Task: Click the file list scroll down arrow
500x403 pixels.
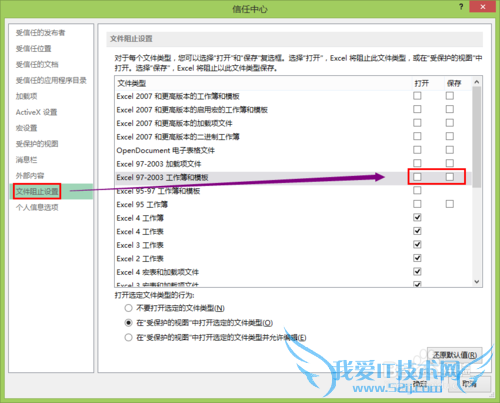Action: pyautogui.click(x=477, y=282)
